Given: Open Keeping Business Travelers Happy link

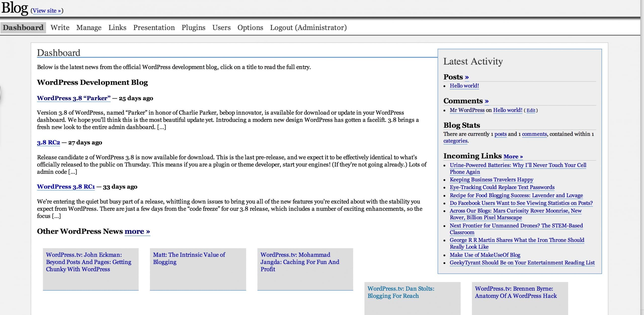Looking at the screenshot, I should pos(492,179).
